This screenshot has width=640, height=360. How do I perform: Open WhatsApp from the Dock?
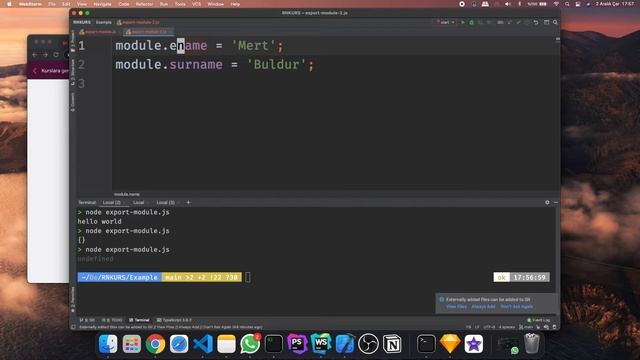(x=250, y=344)
